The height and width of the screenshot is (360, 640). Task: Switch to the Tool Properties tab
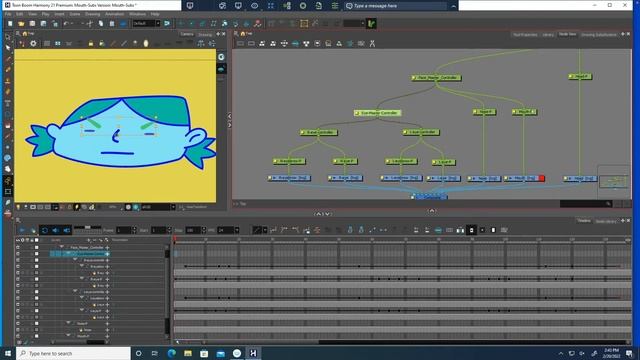click(525, 35)
